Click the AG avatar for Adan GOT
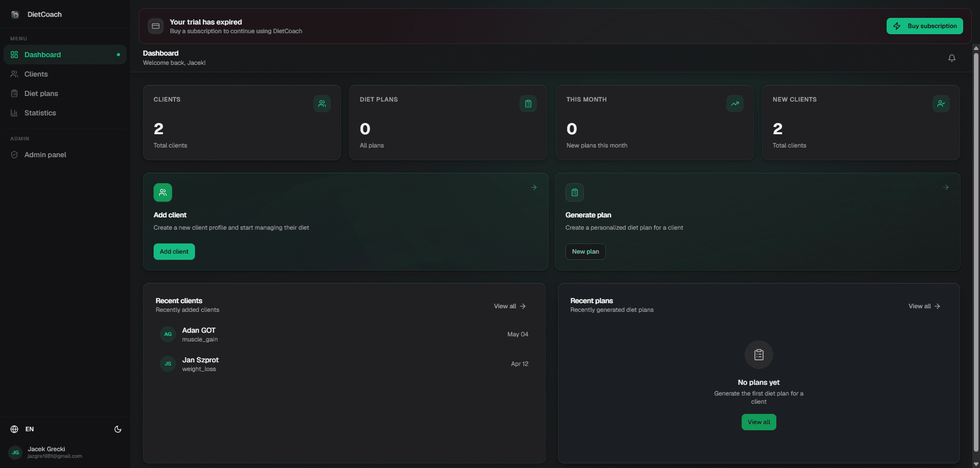 [x=168, y=334]
